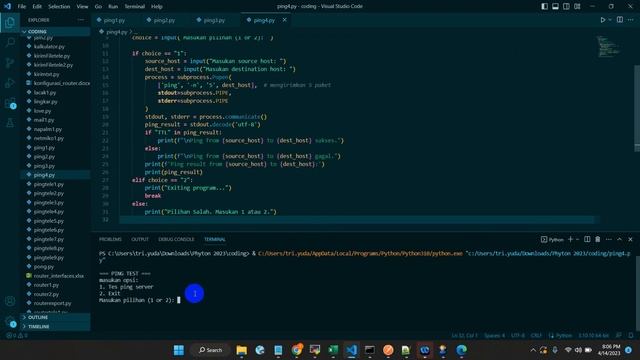
Task: Split the editor to the right
Action: (620, 20)
